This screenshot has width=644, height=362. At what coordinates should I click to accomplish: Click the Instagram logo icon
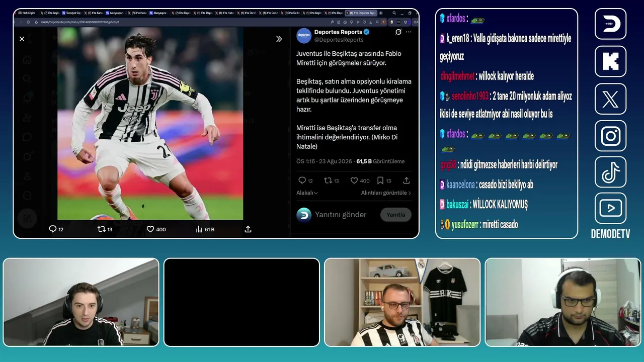(x=610, y=136)
